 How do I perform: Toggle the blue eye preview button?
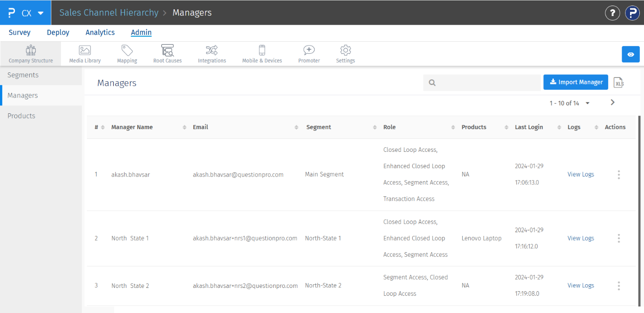631,54
